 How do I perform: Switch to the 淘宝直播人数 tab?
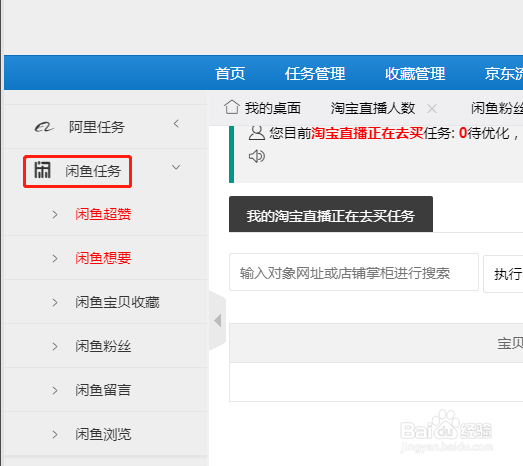point(373,108)
